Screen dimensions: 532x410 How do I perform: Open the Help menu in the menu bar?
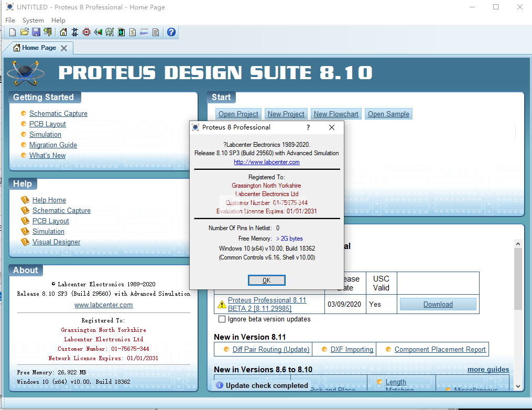click(58, 20)
